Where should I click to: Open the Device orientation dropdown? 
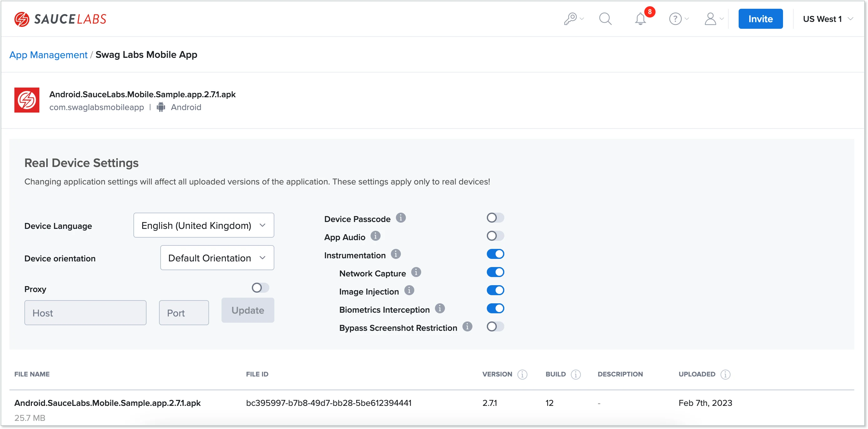(x=217, y=258)
